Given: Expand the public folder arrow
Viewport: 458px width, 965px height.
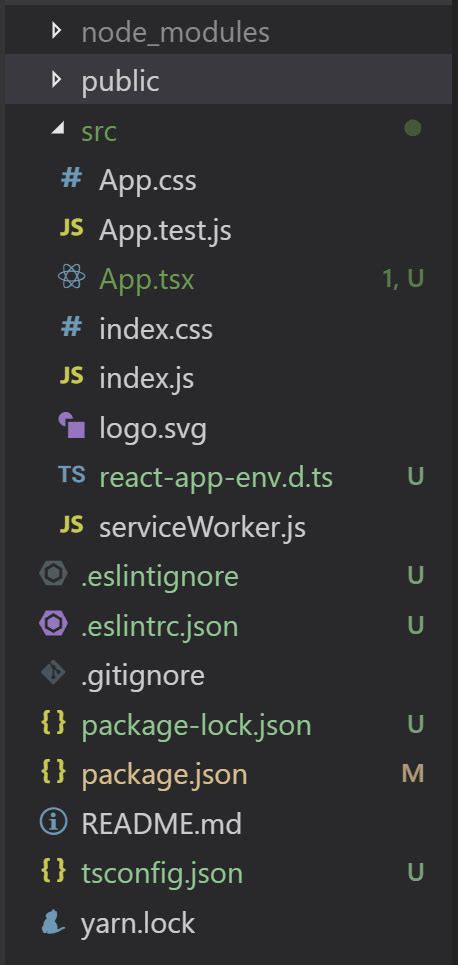Looking at the screenshot, I should click(57, 80).
